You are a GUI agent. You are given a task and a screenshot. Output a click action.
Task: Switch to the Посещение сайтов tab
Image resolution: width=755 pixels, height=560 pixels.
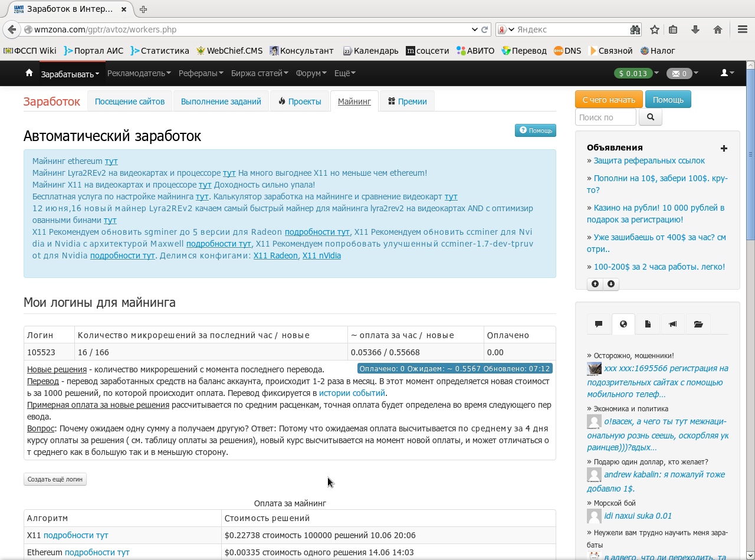tap(130, 101)
